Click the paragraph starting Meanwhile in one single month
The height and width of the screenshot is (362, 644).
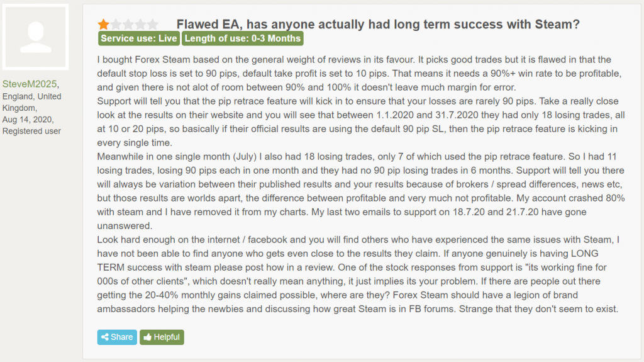[360, 191]
